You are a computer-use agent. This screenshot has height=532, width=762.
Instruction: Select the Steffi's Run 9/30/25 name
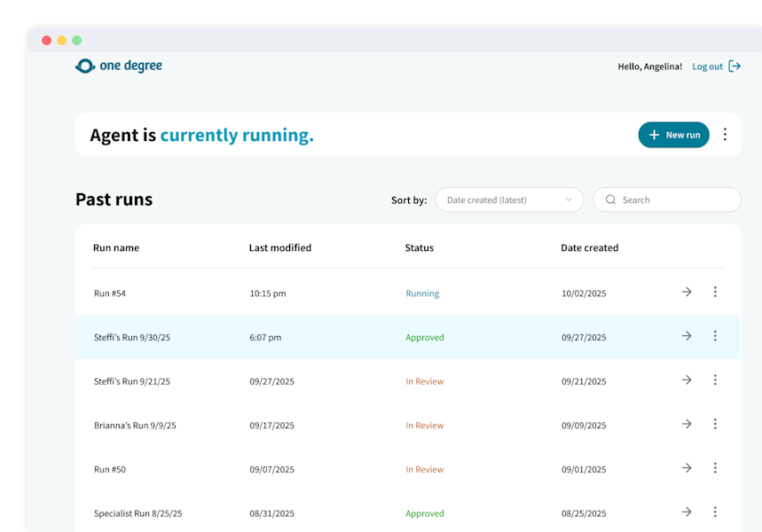tap(131, 337)
